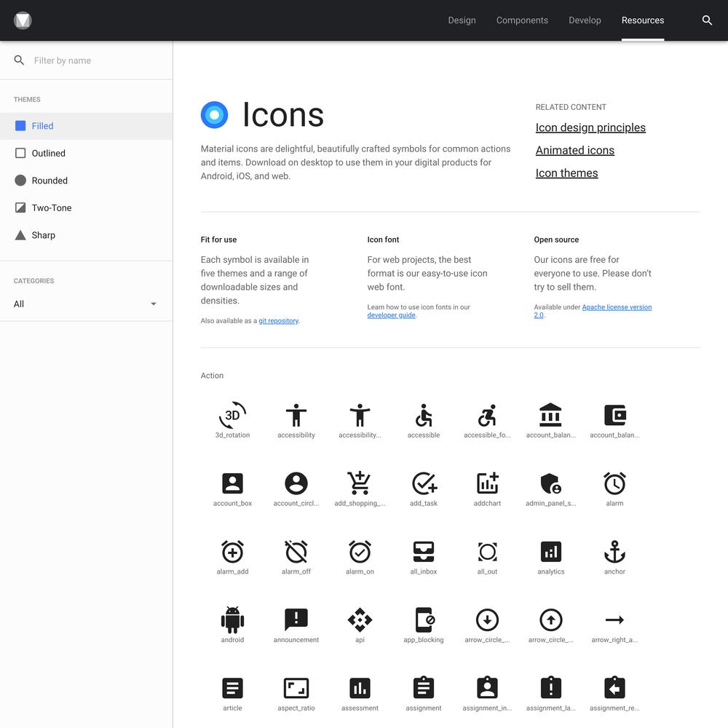Select the assignment_late icon

click(550, 688)
